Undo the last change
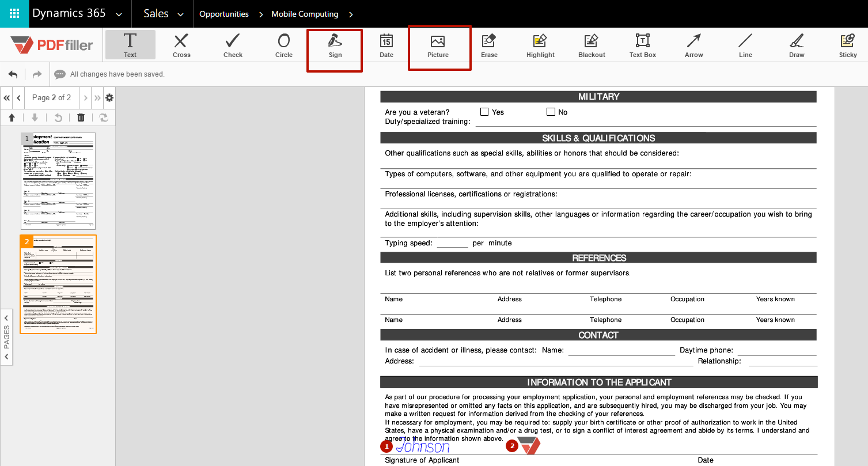Screen dimensions: 868x466 (13, 74)
